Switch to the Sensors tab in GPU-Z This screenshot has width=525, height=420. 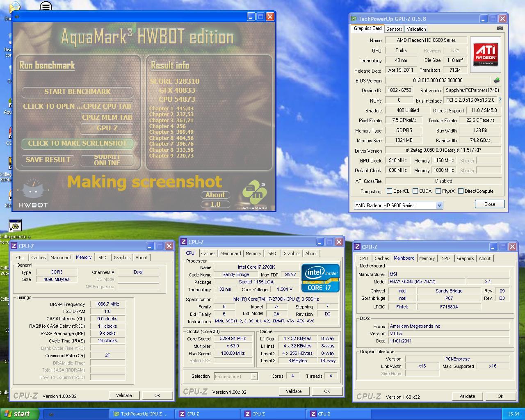[394, 29]
